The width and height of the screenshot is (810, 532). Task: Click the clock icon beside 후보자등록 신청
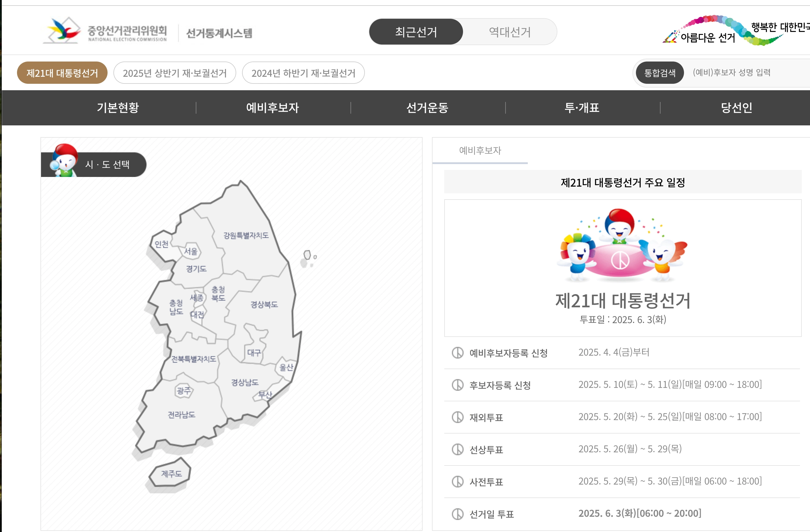[x=457, y=385]
